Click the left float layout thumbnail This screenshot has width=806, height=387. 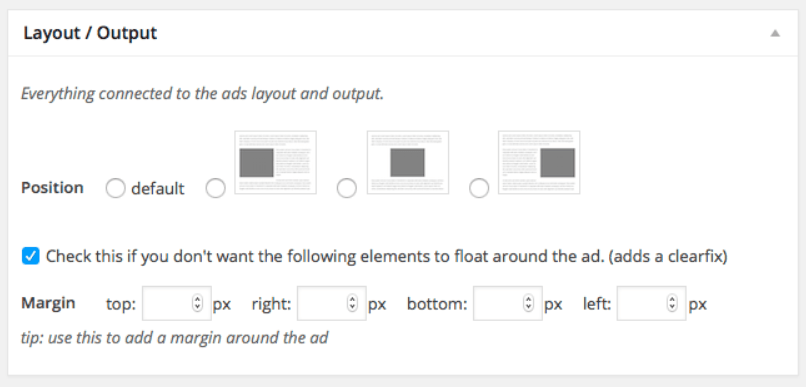pos(276,162)
